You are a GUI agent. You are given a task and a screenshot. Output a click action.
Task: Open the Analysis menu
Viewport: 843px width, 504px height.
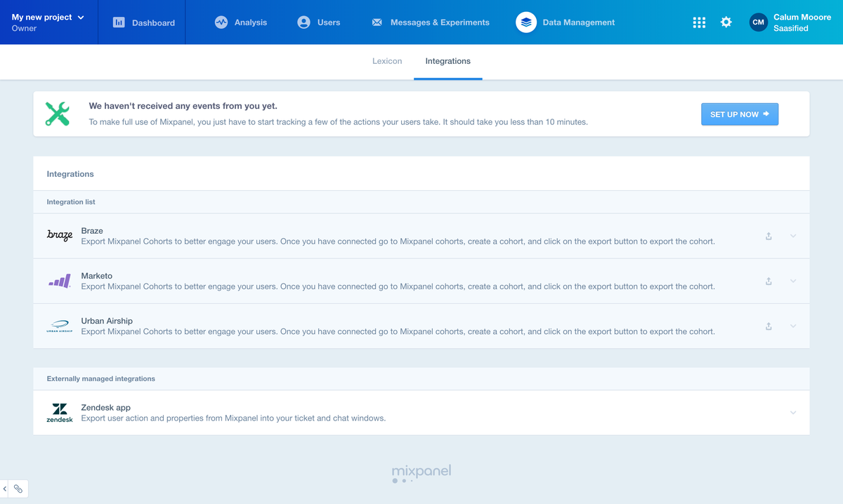[241, 22]
